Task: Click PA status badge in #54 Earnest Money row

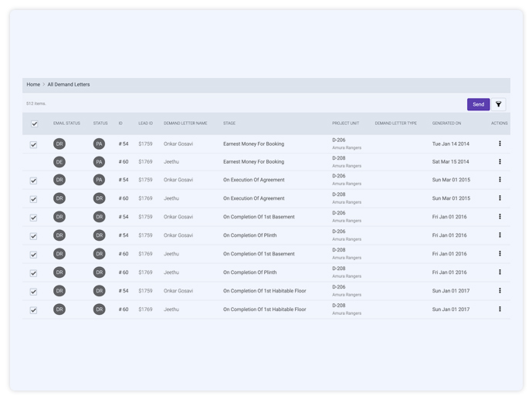Action: (x=99, y=144)
